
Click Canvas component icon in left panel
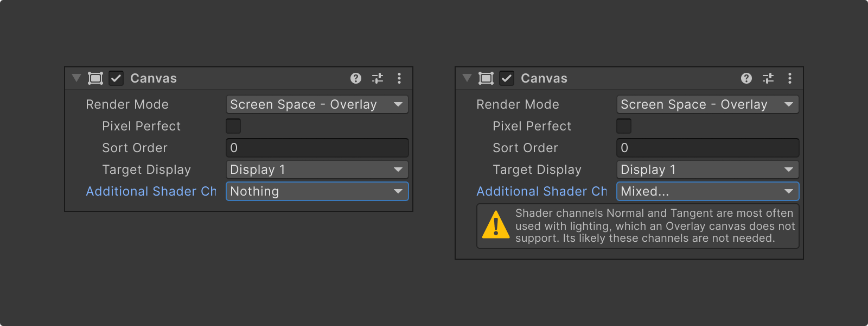[x=95, y=78]
